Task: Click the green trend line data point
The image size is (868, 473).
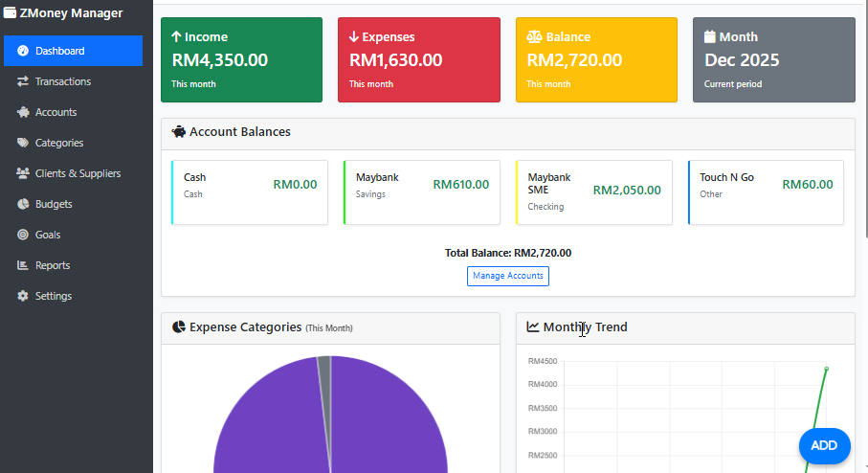Action: click(826, 369)
